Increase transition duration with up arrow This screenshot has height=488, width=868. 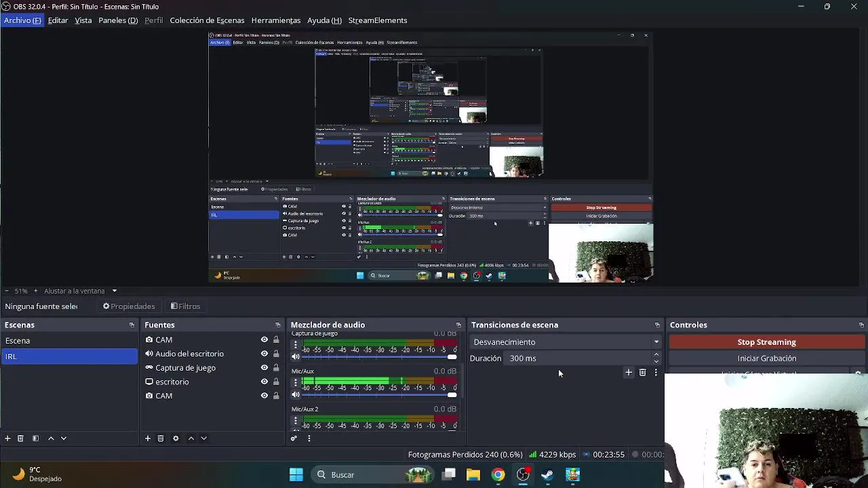[656, 354]
